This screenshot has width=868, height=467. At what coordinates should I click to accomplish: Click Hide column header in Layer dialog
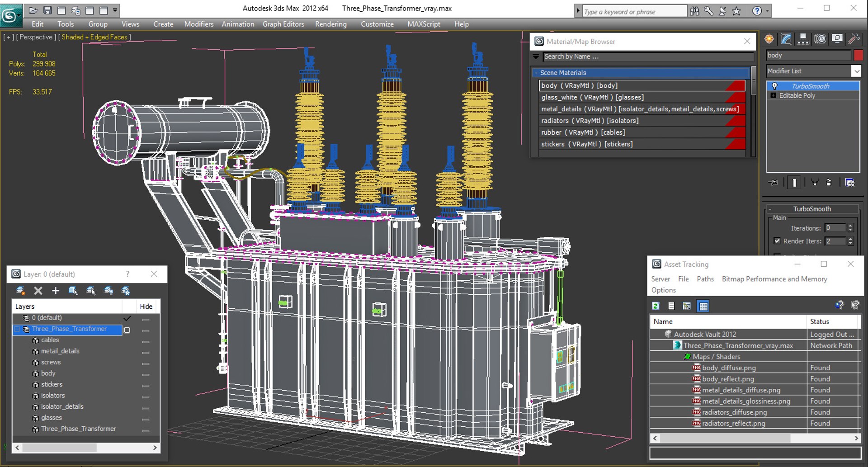(146, 307)
